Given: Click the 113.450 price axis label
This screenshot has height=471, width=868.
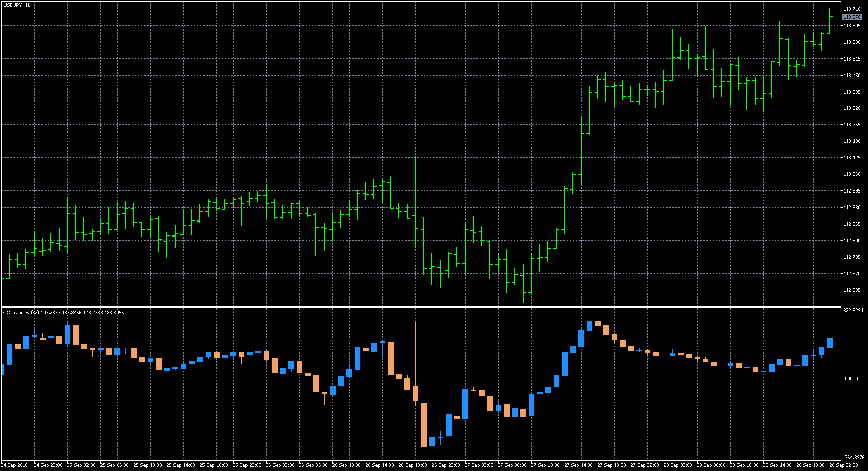Looking at the screenshot, I should (852, 76).
